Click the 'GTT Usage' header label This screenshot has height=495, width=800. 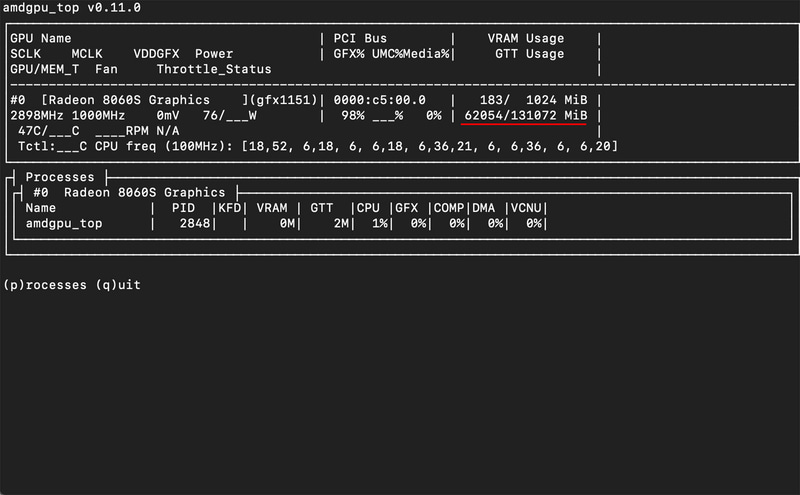pyautogui.click(x=530, y=54)
